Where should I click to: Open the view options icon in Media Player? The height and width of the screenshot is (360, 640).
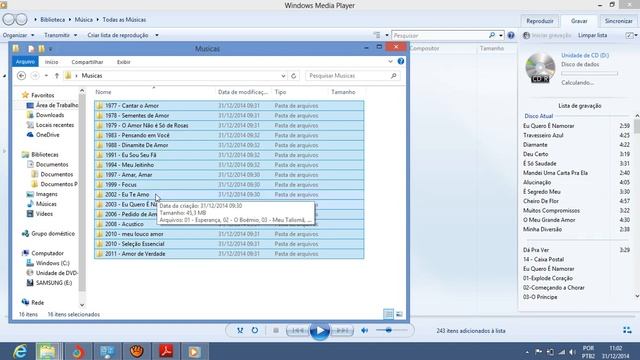[x=377, y=36]
